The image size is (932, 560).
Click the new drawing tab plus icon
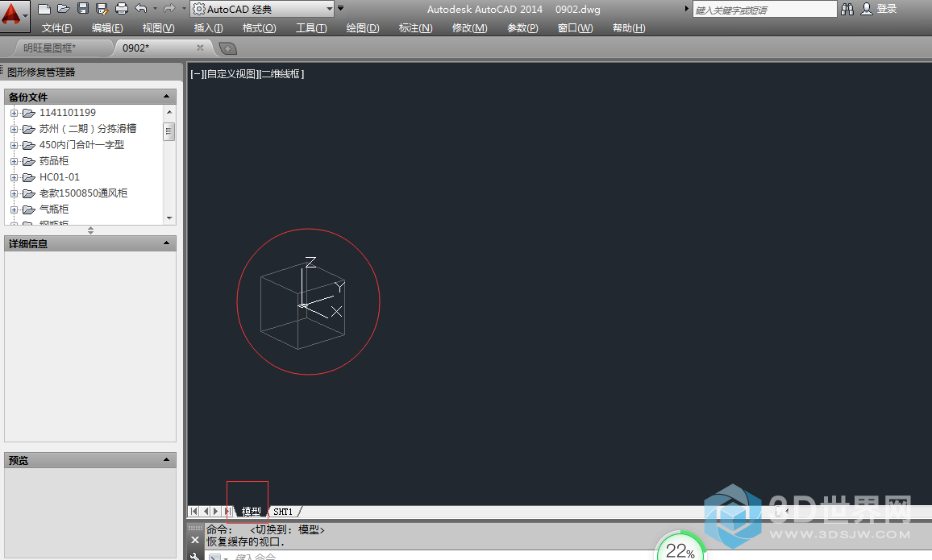click(x=227, y=48)
